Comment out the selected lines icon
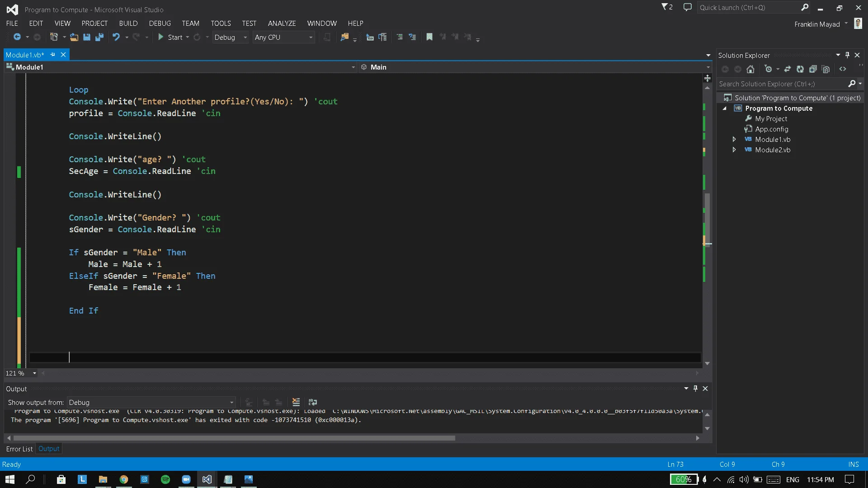The image size is (868, 488). click(400, 37)
